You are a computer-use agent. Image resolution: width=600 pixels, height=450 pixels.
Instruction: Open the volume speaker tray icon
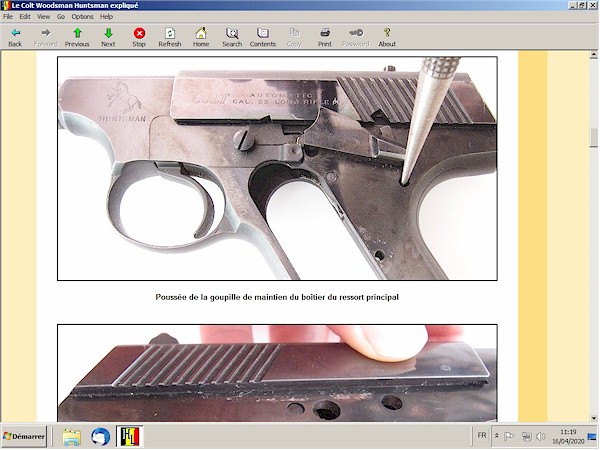tap(540, 436)
